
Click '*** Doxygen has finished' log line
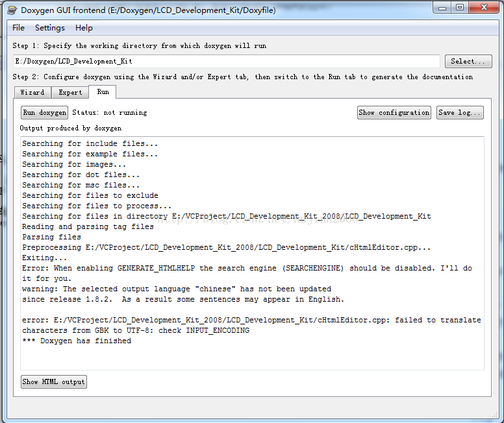tap(77, 341)
